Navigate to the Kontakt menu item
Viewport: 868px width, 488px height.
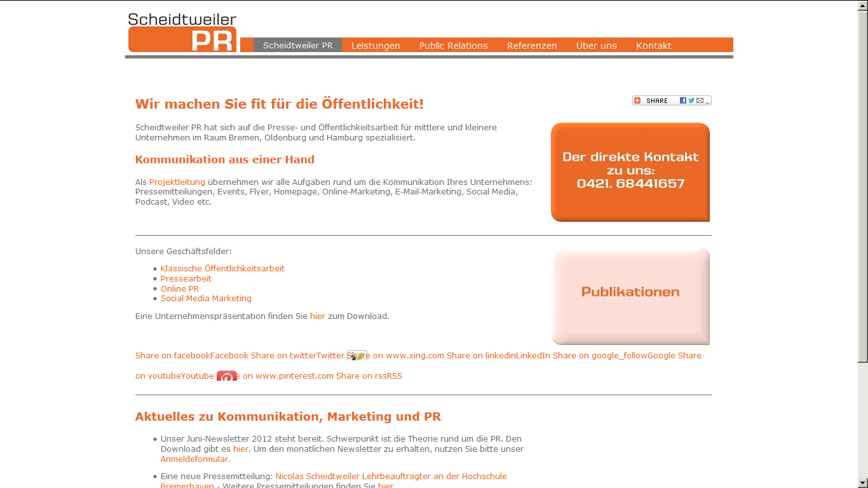coord(654,45)
